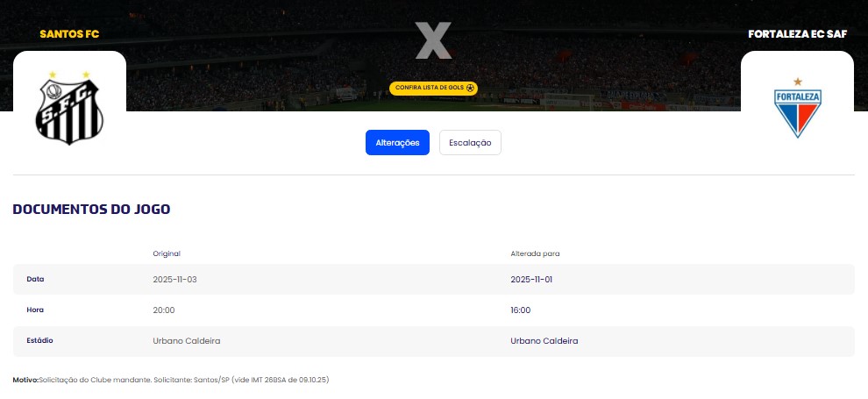Viewport: 868px width, 399px height.
Task: Click the original time 20:00
Action: (164, 310)
